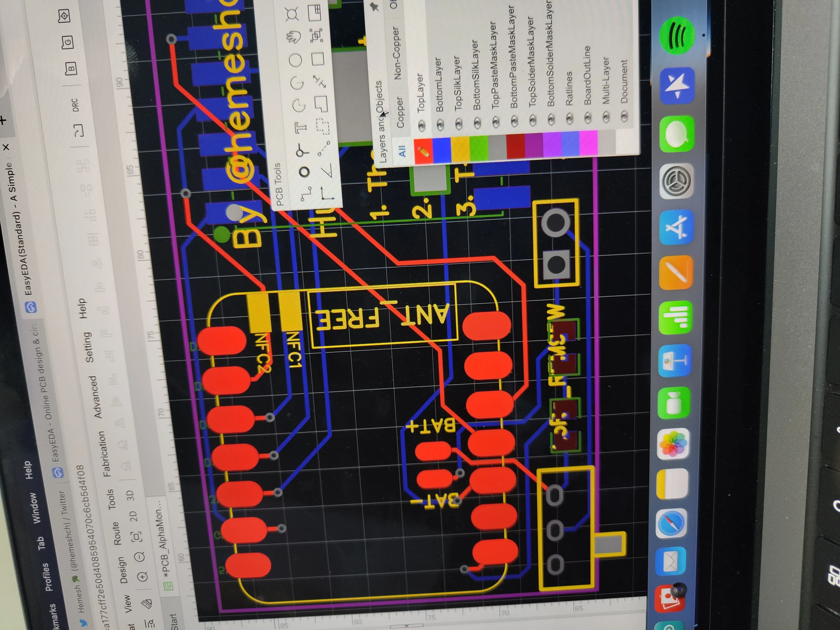The image size is (840, 630).
Task: Open the Route menu
Action: (x=117, y=533)
